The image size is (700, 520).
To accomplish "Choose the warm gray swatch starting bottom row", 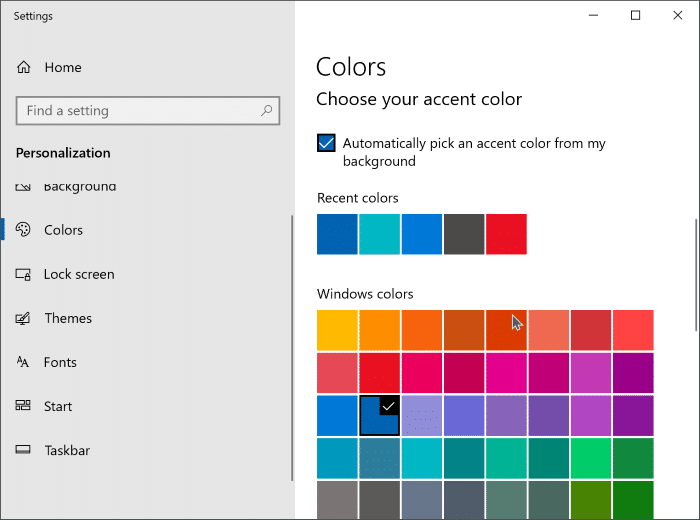I will 337,500.
